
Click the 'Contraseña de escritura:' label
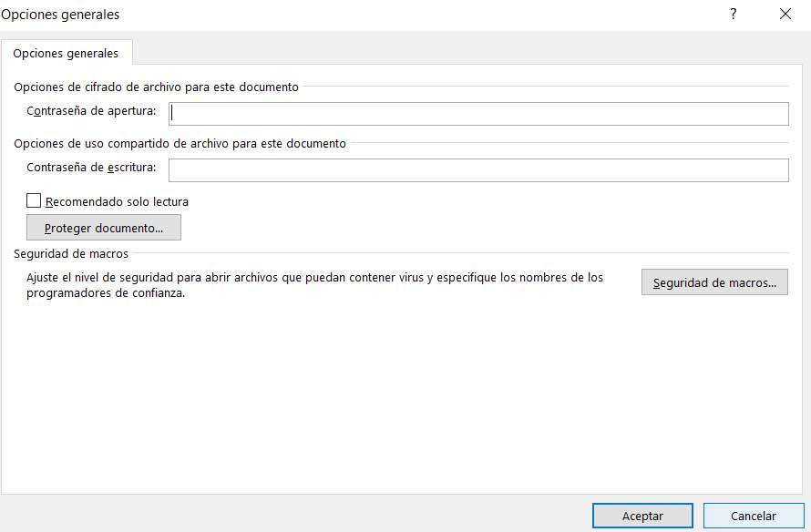click(x=91, y=167)
